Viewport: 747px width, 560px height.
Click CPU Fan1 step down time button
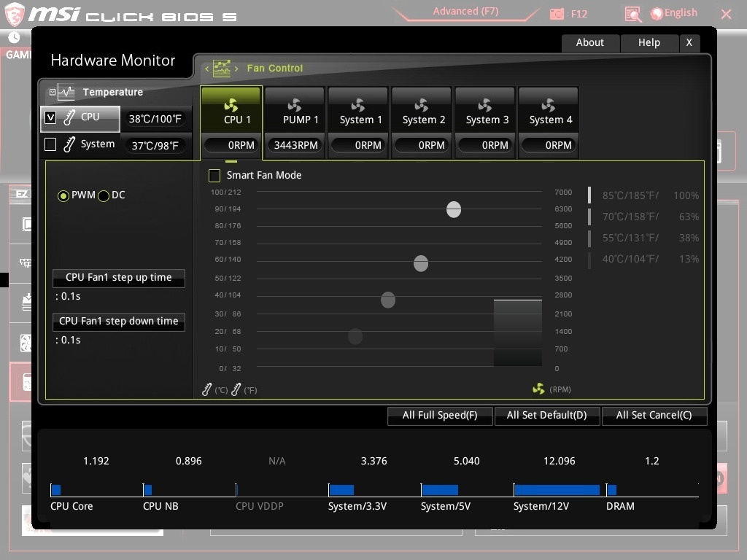coord(119,322)
